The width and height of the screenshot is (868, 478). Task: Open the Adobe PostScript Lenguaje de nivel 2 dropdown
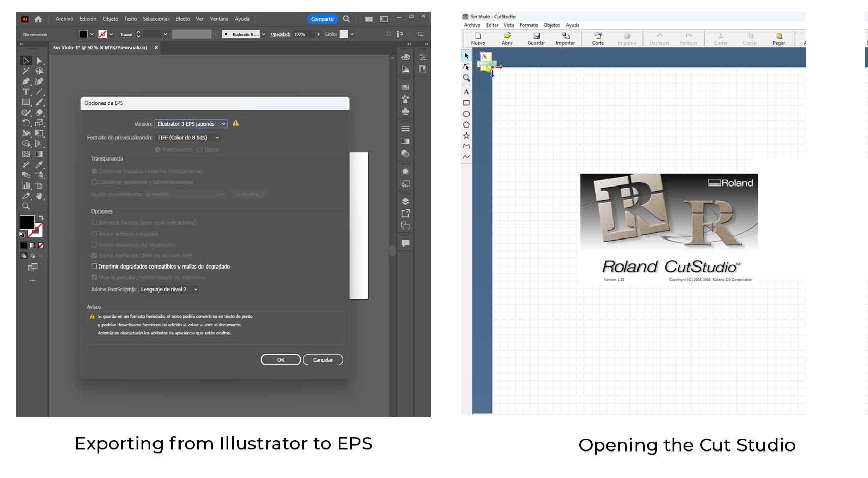pos(169,289)
